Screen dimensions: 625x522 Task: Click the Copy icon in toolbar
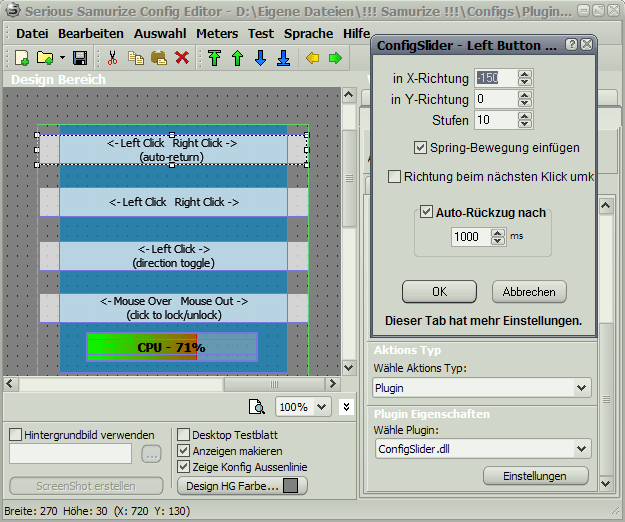(x=136, y=58)
